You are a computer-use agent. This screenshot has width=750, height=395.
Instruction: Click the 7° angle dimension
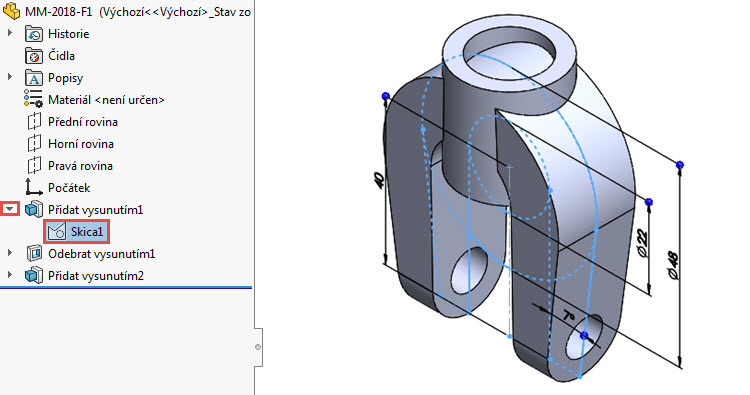[568, 316]
